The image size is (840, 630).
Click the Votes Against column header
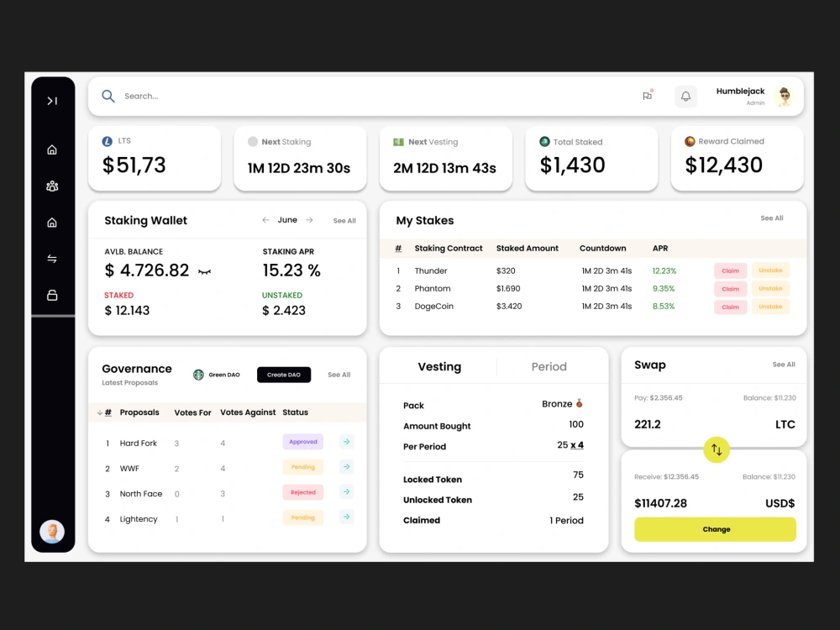(248, 412)
